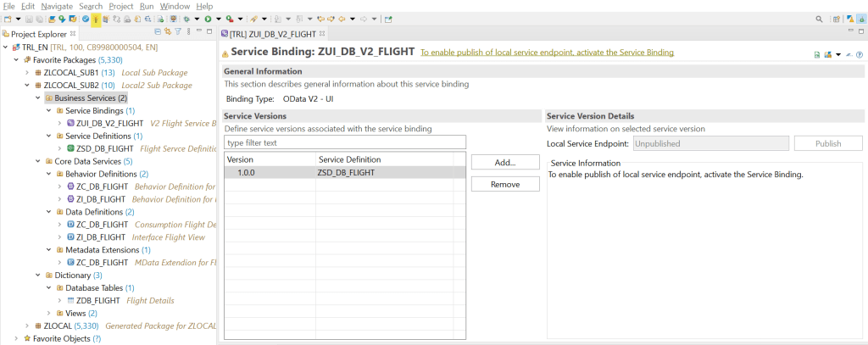868x345 pixels.
Task: Click the help question mark icon in editor
Action: [x=860, y=54]
